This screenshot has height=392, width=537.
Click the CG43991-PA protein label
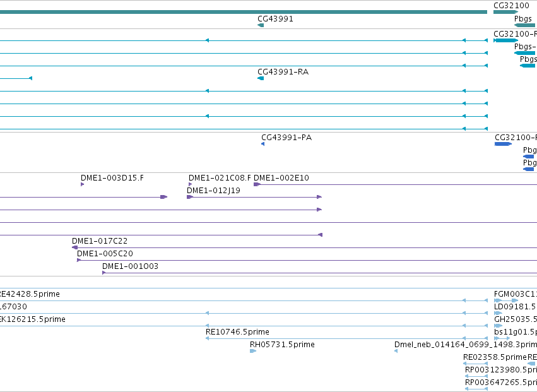286,138
